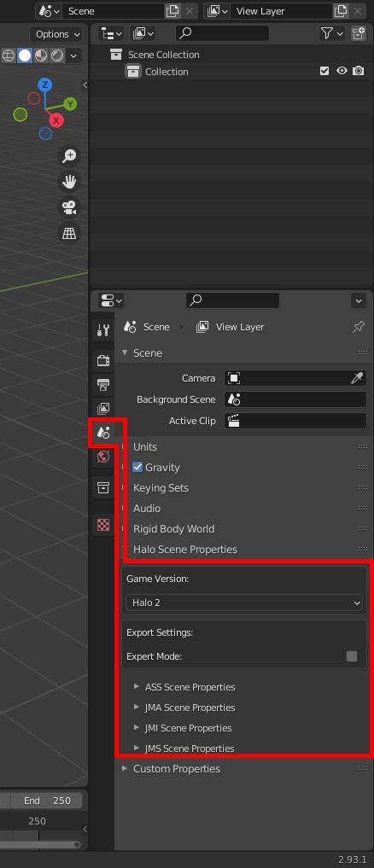
Task: Click the outliner search field
Action: pos(222,33)
